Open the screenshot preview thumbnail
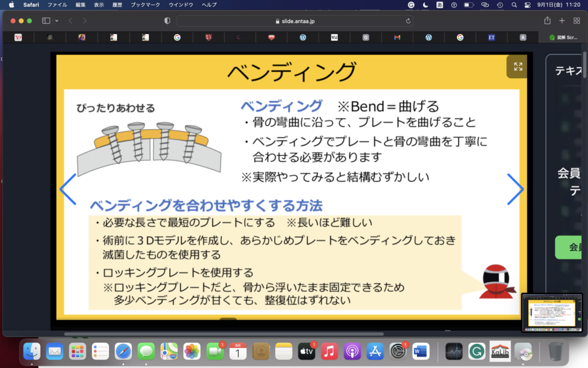Screen dimensions: 588x368 (552, 313)
